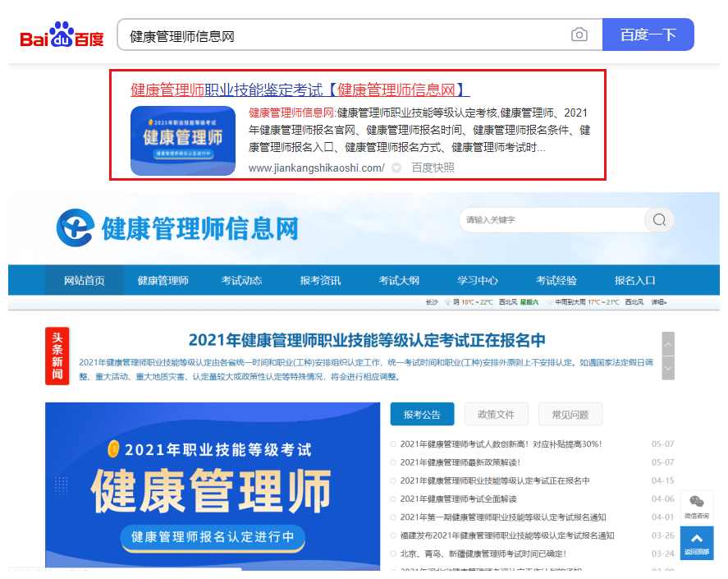
Task: Click the 03-26 date text
Action: tap(662, 535)
